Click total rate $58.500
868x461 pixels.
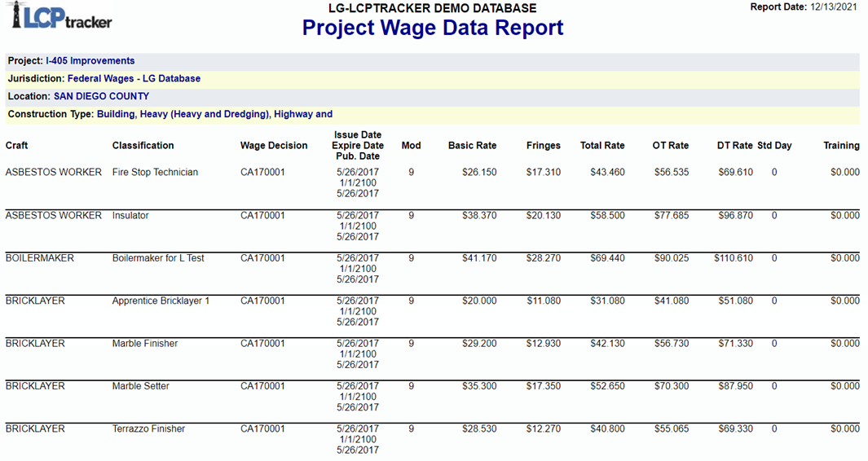(x=607, y=215)
